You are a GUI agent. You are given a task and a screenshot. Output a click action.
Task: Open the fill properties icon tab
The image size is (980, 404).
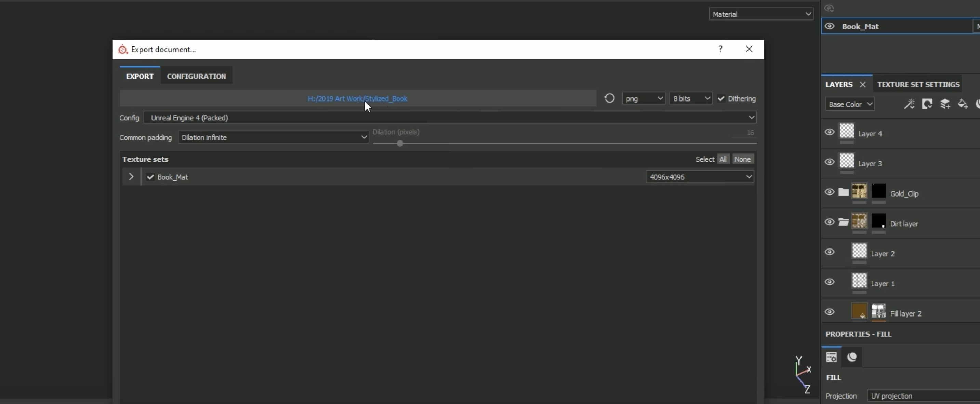click(831, 357)
